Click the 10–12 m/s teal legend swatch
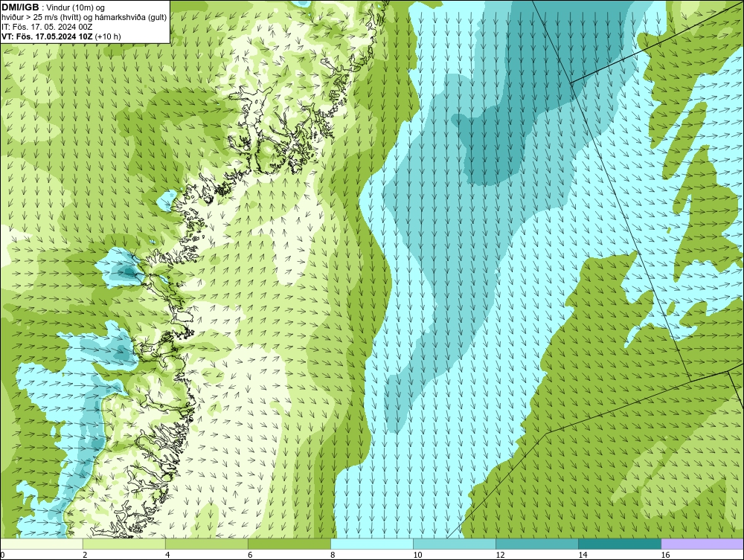Image resolution: width=744 pixels, height=560 pixels. click(454, 544)
